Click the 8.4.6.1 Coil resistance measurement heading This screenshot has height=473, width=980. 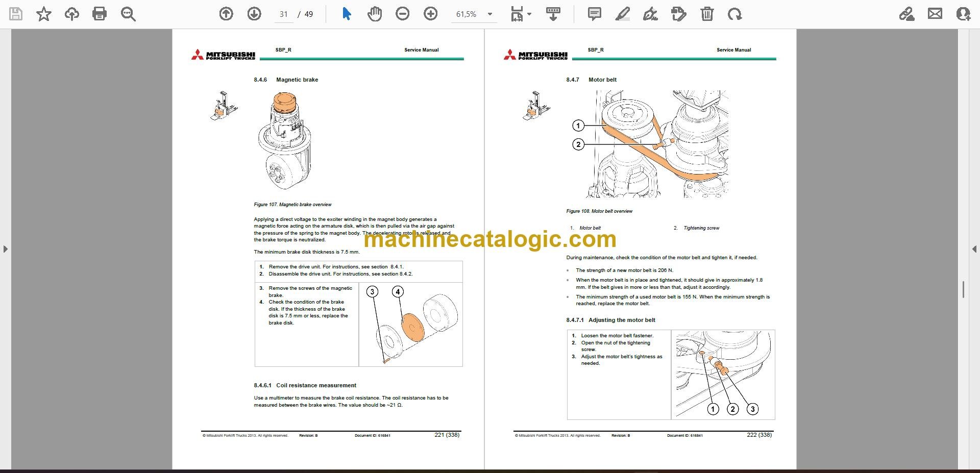click(x=305, y=385)
